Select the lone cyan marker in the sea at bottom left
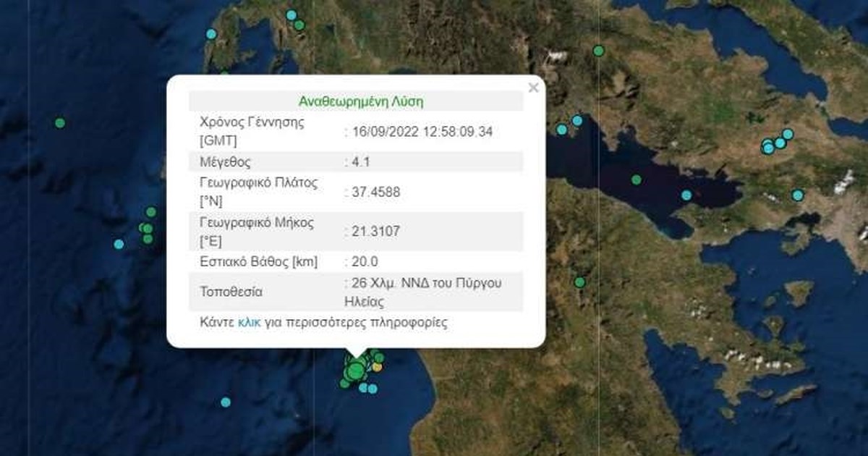 (226, 402)
